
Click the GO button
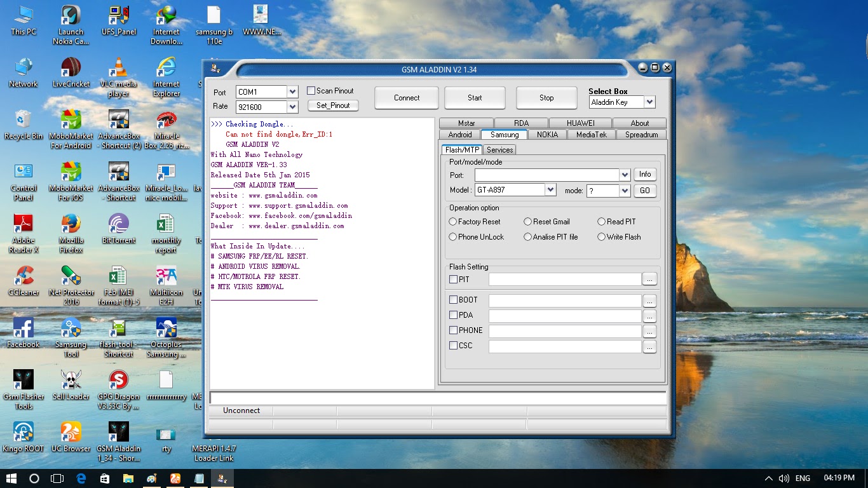point(645,191)
